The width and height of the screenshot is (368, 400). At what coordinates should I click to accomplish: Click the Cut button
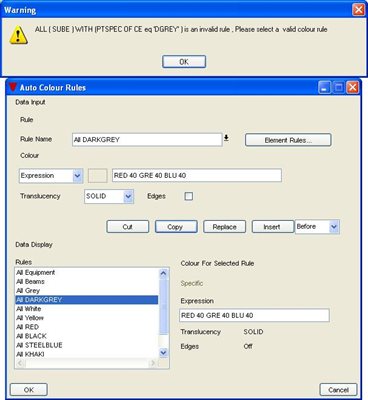(x=128, y=227)
